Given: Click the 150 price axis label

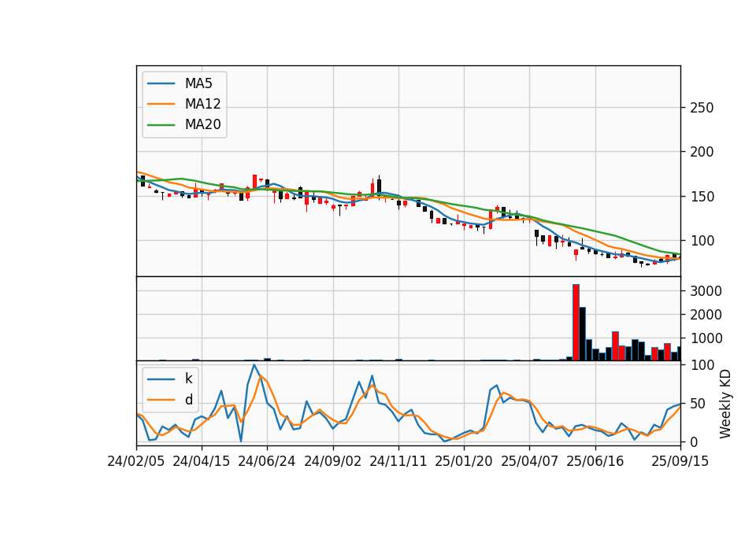Looking at the screenshot, I should tap(702, 197).
